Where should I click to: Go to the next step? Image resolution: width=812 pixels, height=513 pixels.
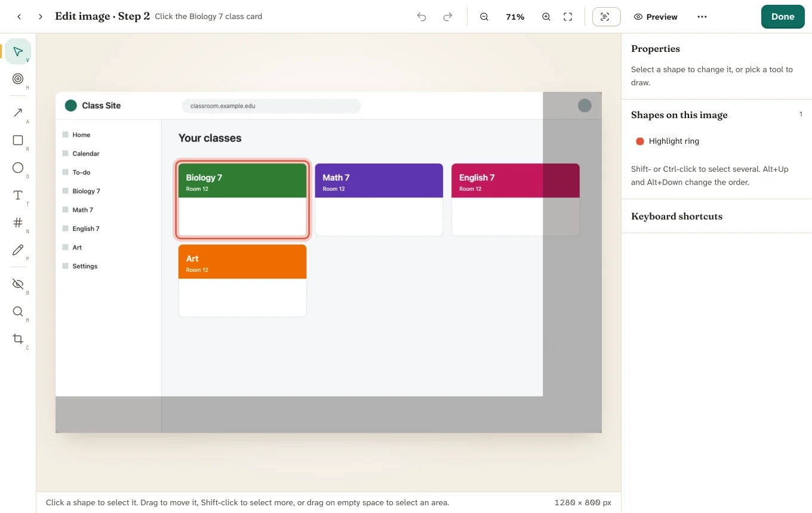[x=41, y=17]
